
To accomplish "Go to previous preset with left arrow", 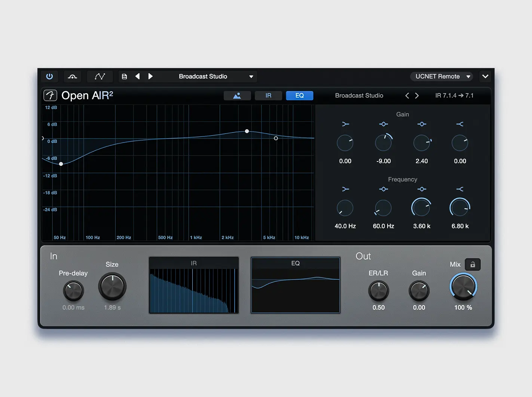I will pyautogui.click(x=137, y=76).
